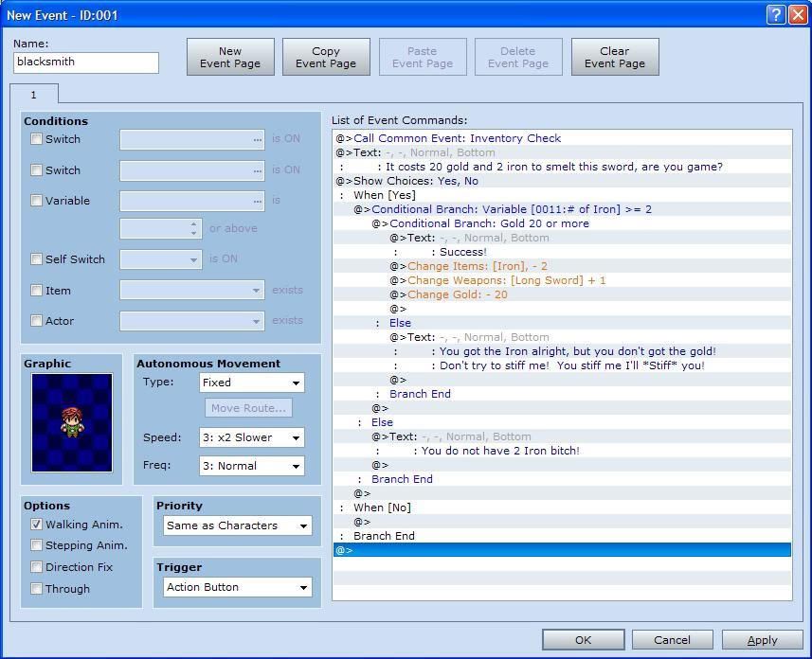
Task: Select 'Don't try to stiff me!' line
Action: click(563, 365)
